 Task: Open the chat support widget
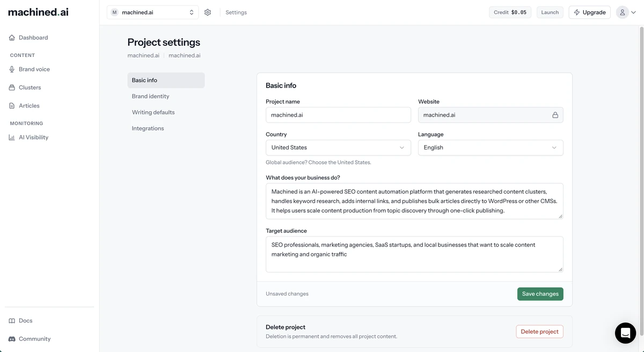(625, 333)
